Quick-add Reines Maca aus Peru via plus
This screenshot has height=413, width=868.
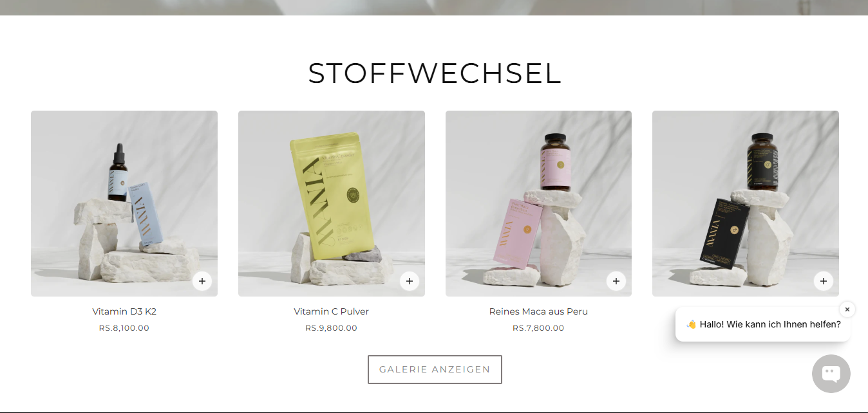tap(616, 281)
